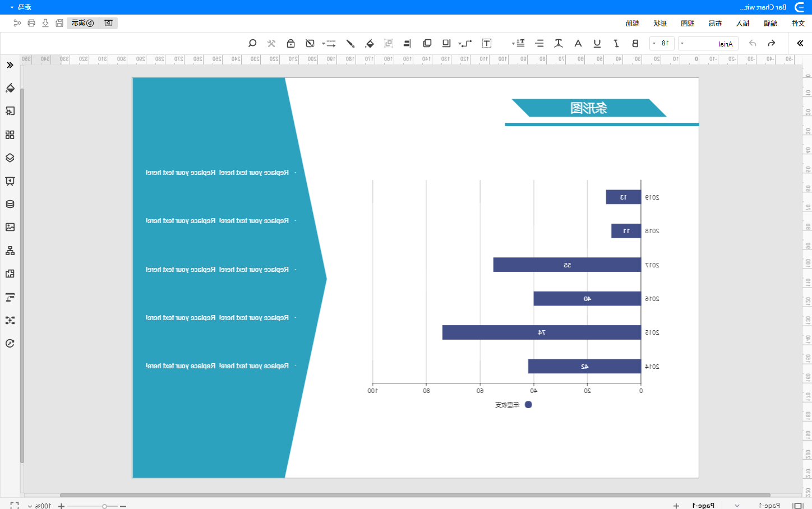812x509 pixels.
Task: Open the image panel in sidebar
Action: 10,227
